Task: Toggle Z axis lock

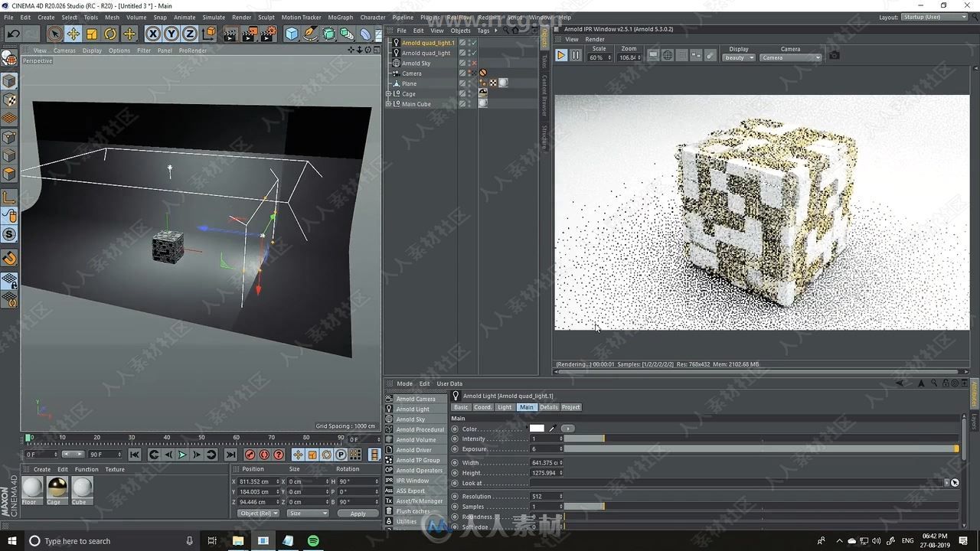Action: coord(189,34)
